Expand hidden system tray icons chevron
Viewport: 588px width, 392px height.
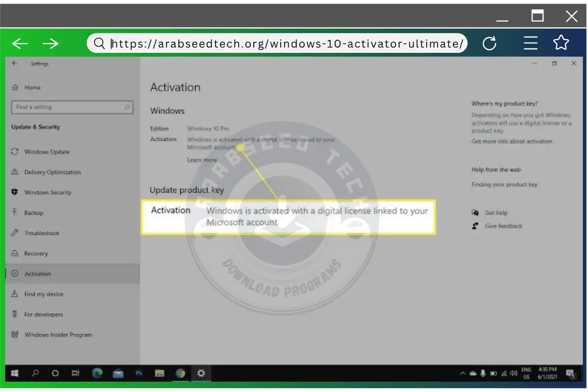pos(462,373)
